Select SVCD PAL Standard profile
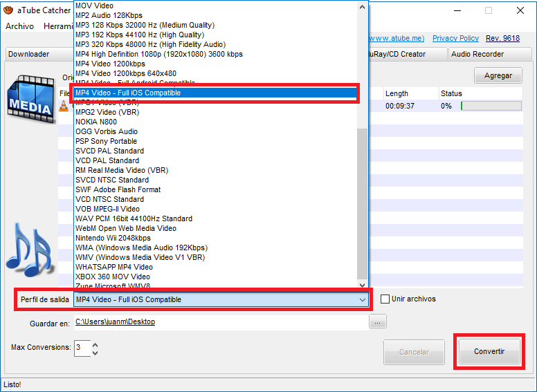 pyautogui.click(x=215, y=151)
